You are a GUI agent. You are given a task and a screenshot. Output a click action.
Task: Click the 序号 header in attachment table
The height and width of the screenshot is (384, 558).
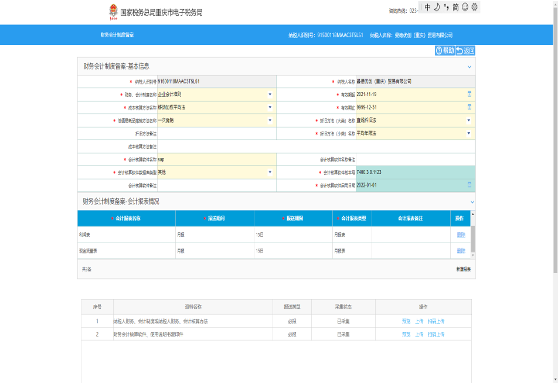pos(97,306)
